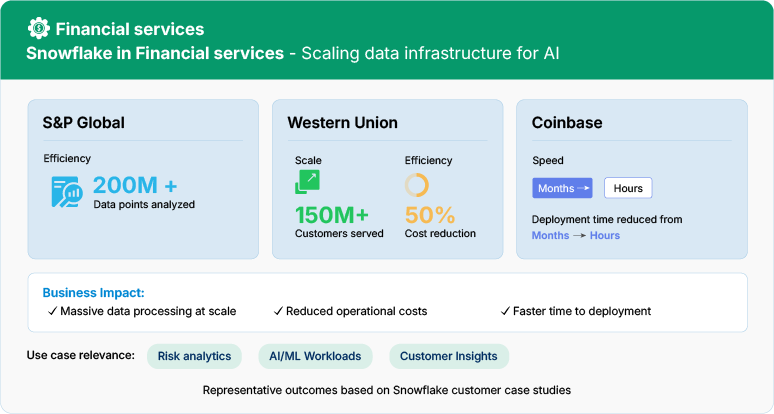Select the Risk analytics tag
The width and height of the screenshot is (774, 414).
tap(194, 356)
